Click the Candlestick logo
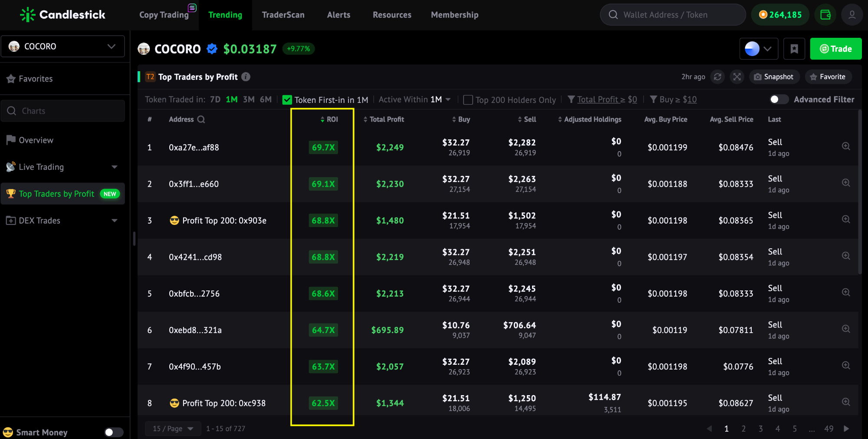 click(63, 15)
